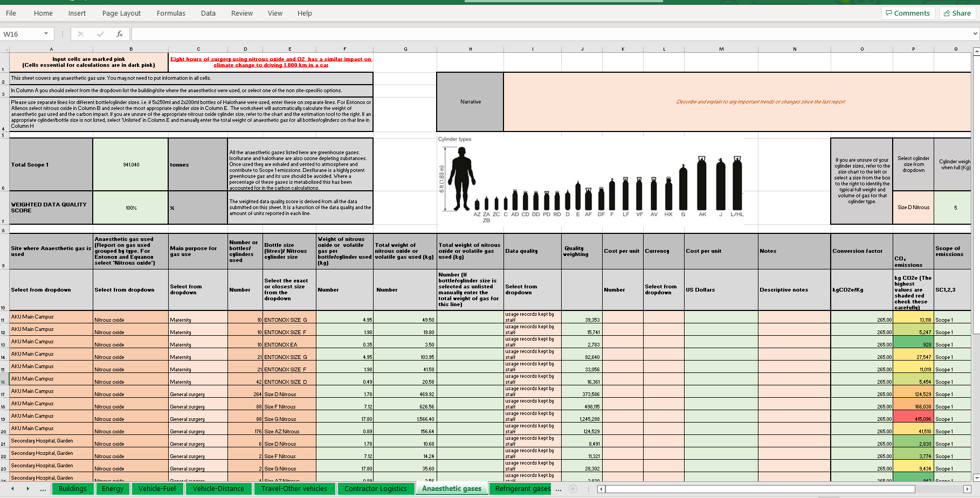Open the Vehicle-Fuel sheet
This screenshot has height=498, width=980.
[157, 489]
